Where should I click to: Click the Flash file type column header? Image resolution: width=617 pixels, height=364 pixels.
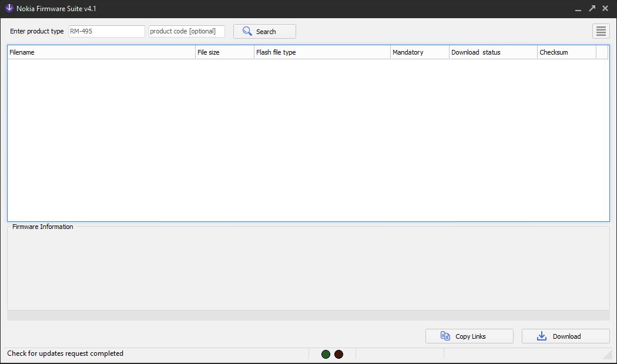coord(322,52)
